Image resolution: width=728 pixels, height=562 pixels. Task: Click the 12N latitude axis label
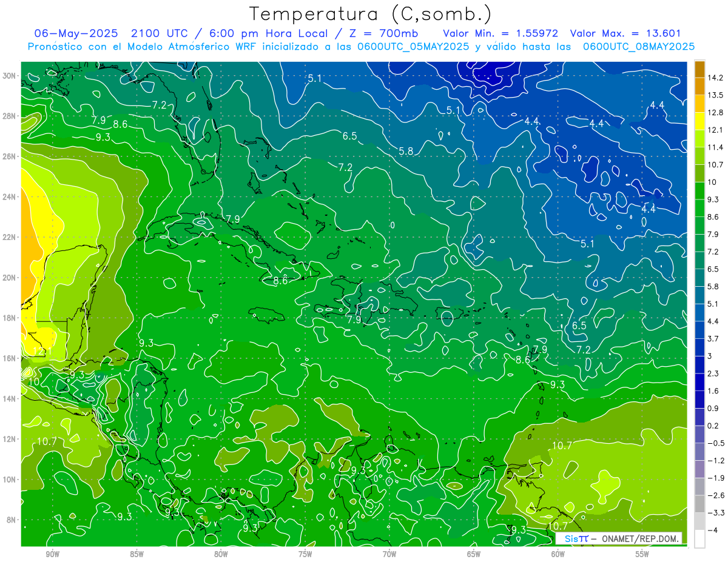pos(10,439)
